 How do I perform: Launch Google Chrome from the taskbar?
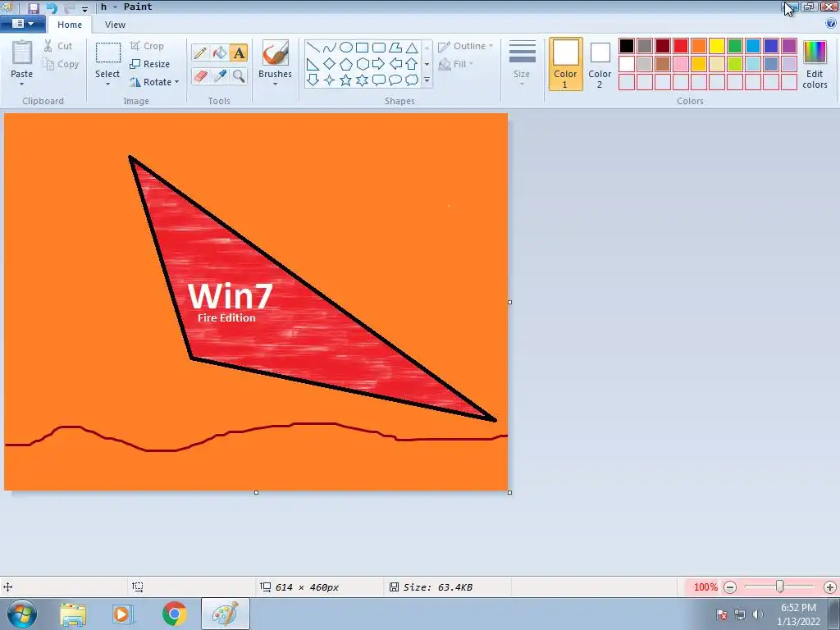[x=174, y=614]
